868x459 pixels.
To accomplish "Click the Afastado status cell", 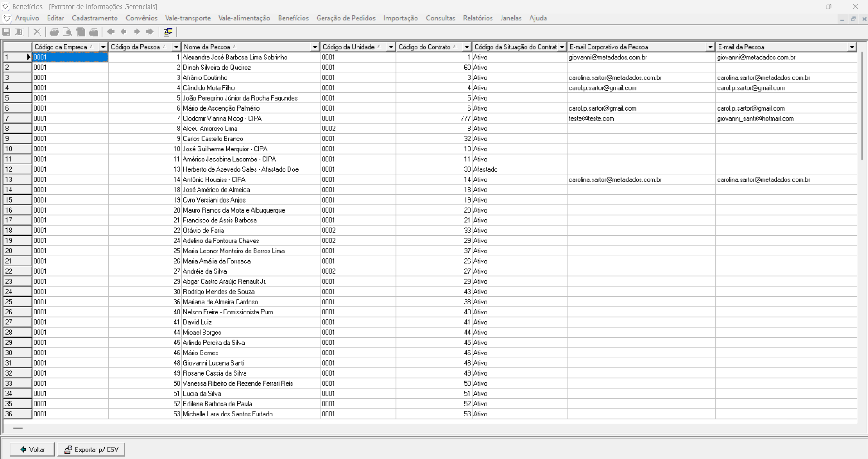I will [x=519, y=169].
